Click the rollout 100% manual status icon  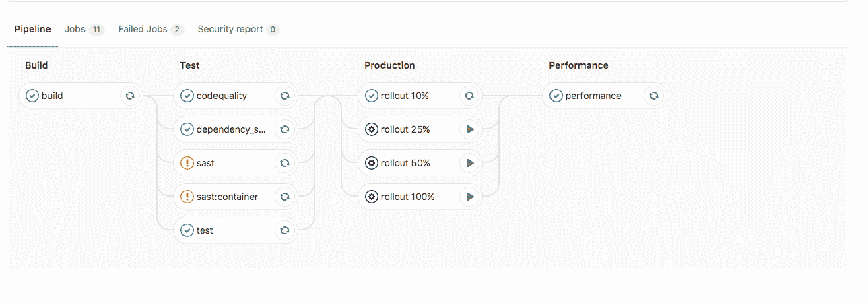click(x=372, y=197)
